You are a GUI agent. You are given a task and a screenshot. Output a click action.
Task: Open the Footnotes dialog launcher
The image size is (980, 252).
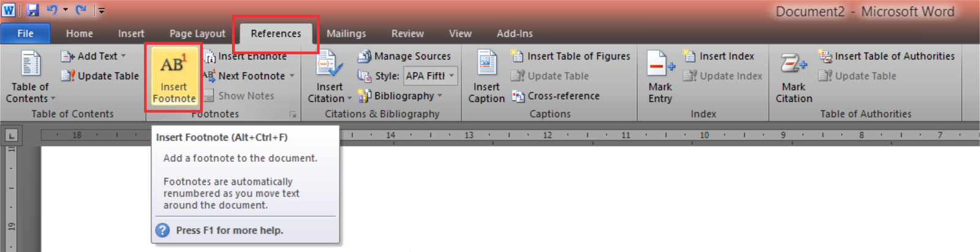tap(293, 115)
